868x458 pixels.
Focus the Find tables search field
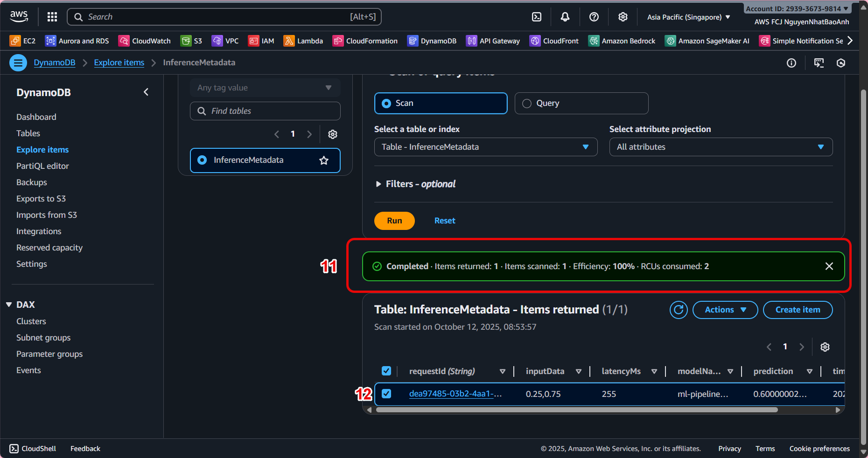click(265, 111)
